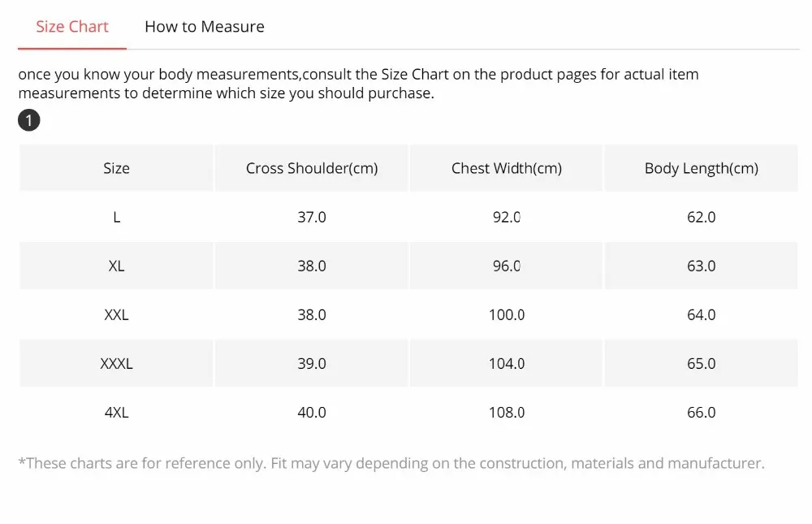The width and height of the screenshot is (812, 524).
Task: Click the Chest Width(cm) column header
Action: [x=507, y=168]
